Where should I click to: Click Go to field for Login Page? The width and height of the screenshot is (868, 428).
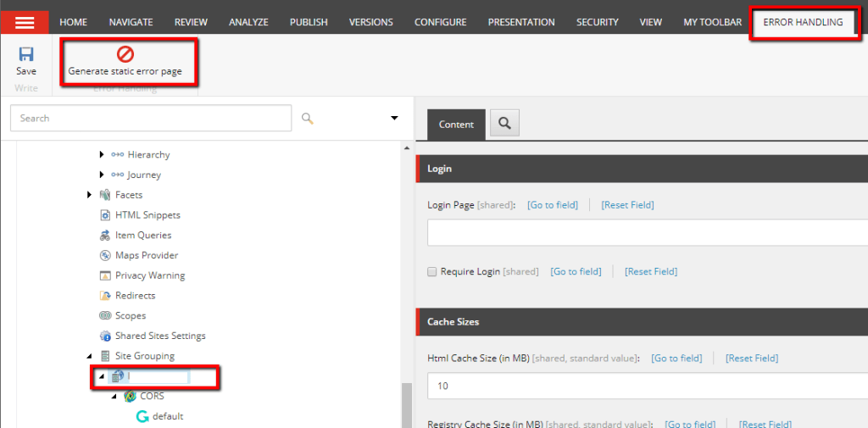tap(552, 205)
